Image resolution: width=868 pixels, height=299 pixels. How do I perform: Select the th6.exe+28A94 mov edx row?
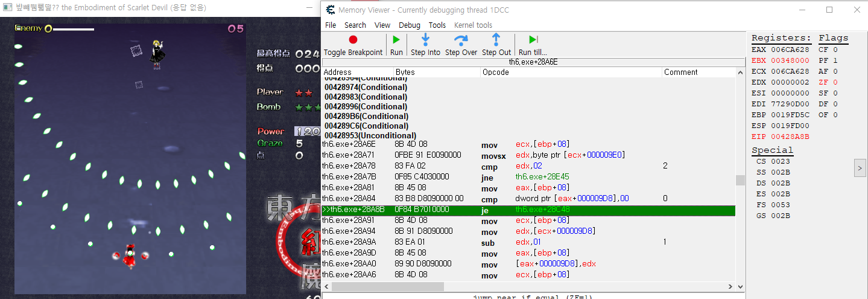[528, 231]
